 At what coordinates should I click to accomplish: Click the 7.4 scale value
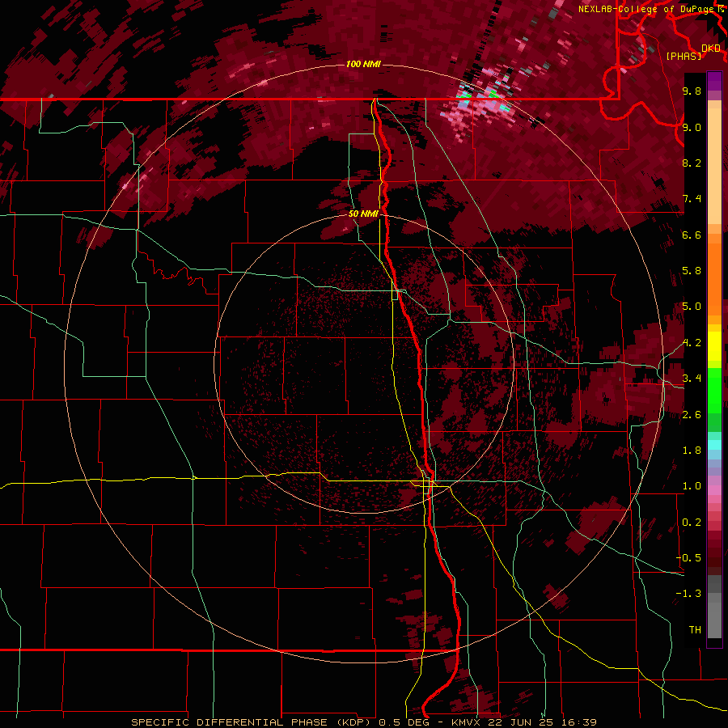tap(692, 199)
